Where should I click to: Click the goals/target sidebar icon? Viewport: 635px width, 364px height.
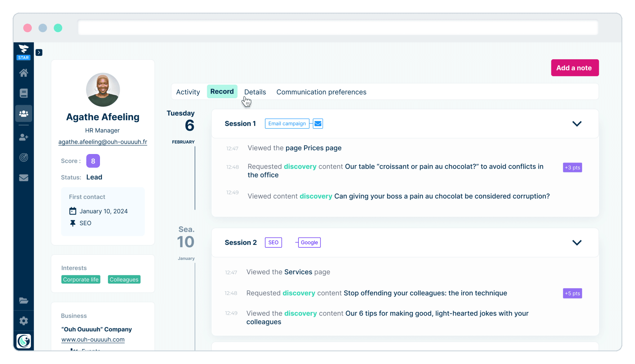click(x=24, y=156)
